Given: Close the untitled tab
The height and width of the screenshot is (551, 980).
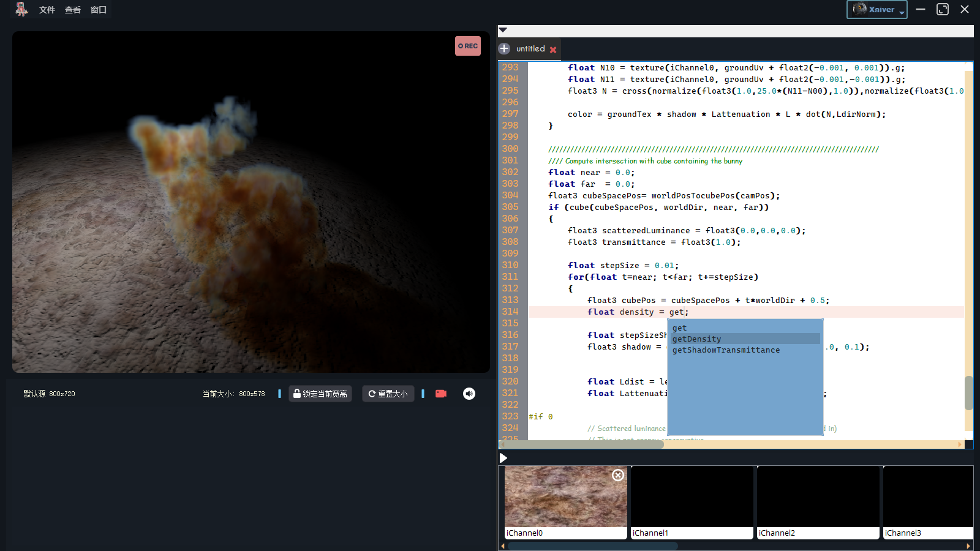Looking at the screenshot, I should point(554,49).
